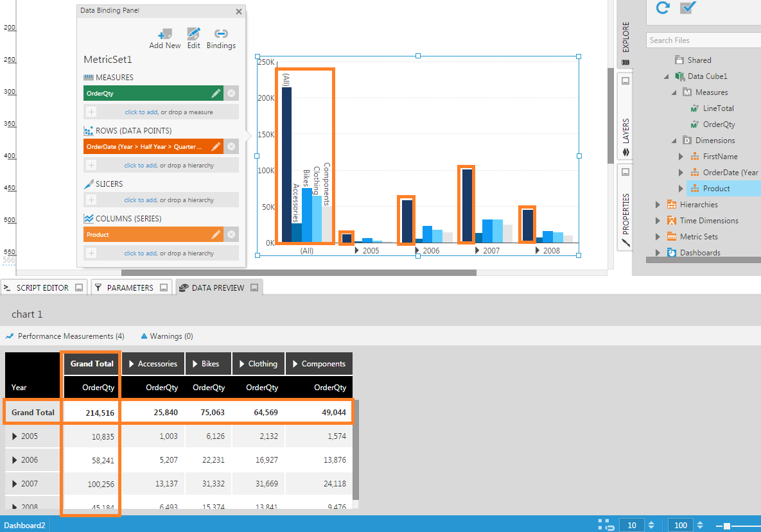Expand the Hierarchies node in the tree
The height and width of the screenshot is (532, 761).
(656, 204)
